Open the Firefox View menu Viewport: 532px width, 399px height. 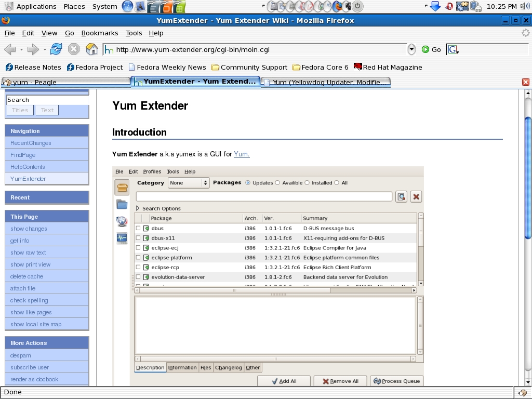point(49,33)
